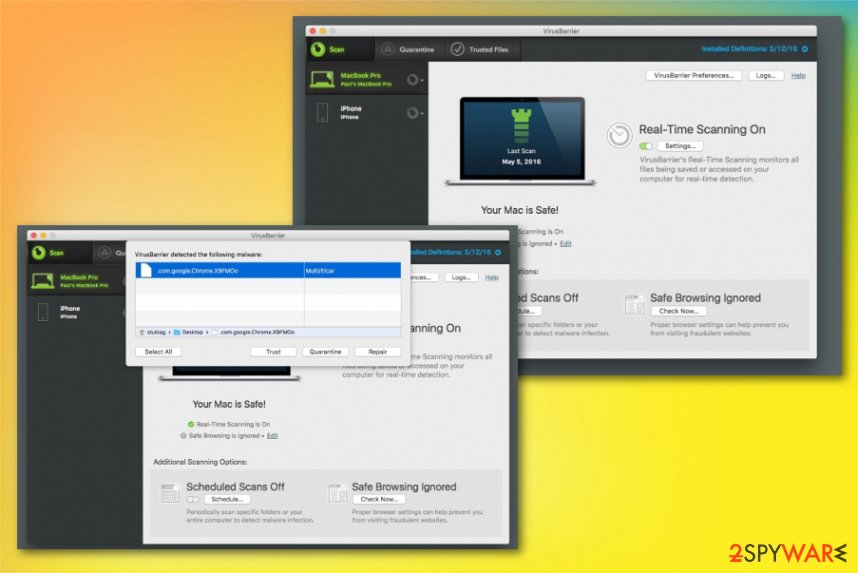This screenshot has width=858, height=573.
Task: Click MacBook Pro laptop icon in front sidebar
Action: (x=43, y=281)
